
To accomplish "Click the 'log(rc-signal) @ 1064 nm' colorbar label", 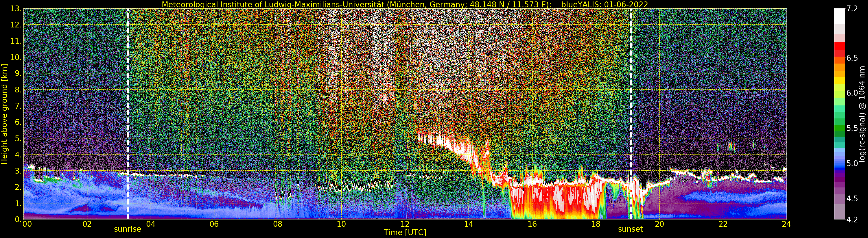I will pos(862,114).
